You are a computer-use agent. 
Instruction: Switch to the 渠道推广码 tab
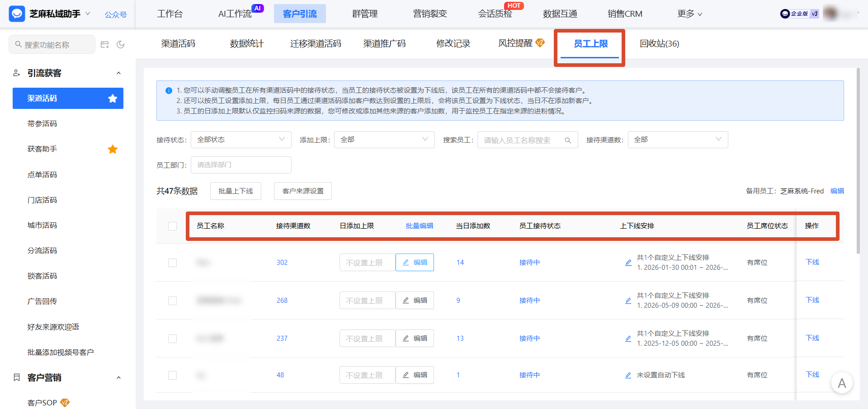[384, 43]
